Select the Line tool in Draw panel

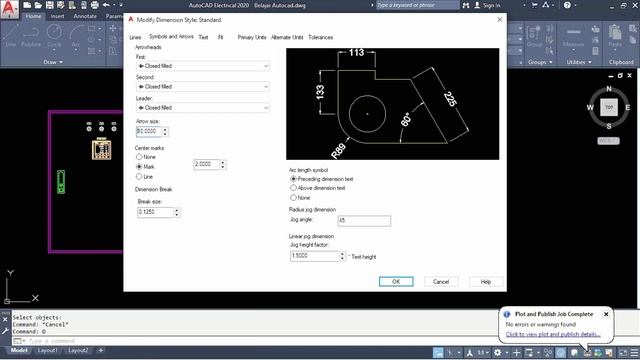[x=11, y=36]
